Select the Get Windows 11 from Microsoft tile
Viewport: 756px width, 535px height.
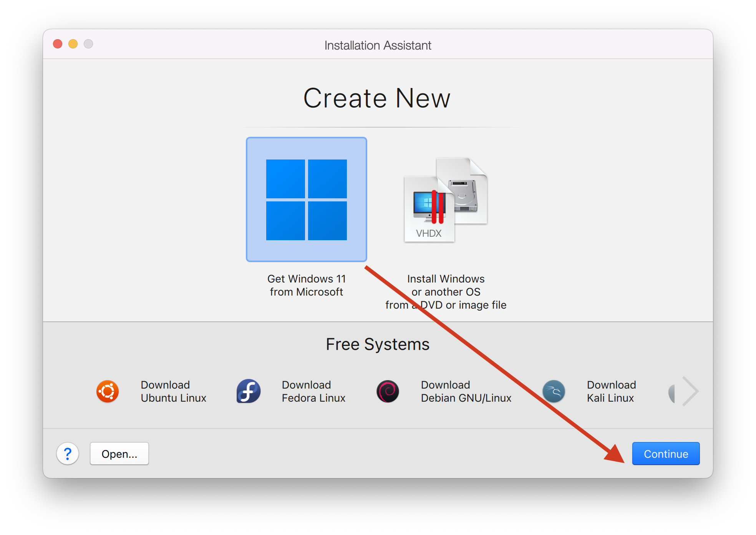click(306, 199)
